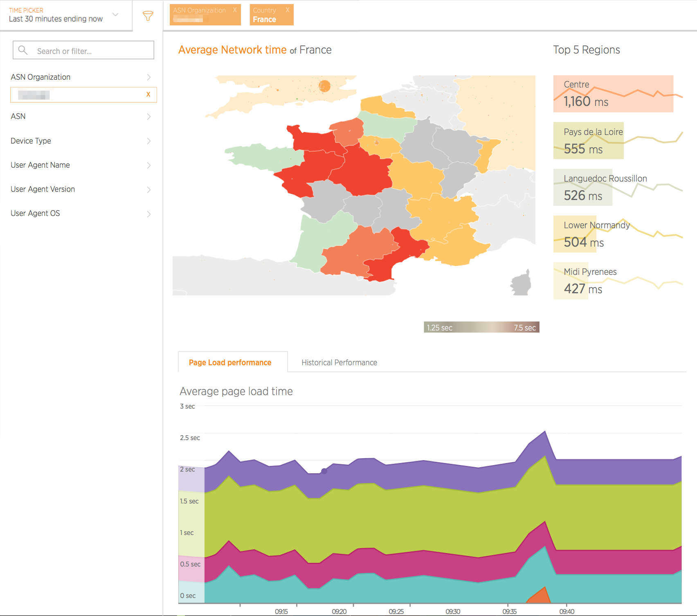Image resolution: width=697 pixels, height=616 pixels.
Task: Expand the User Agent OS filter
Action: (148, 214)
